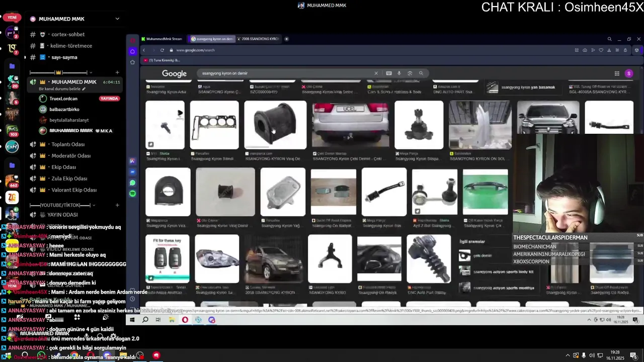Submit search with magnifier icon
Image resolution: width=644 pixels, height=362 pixels.
coord(421,73)
